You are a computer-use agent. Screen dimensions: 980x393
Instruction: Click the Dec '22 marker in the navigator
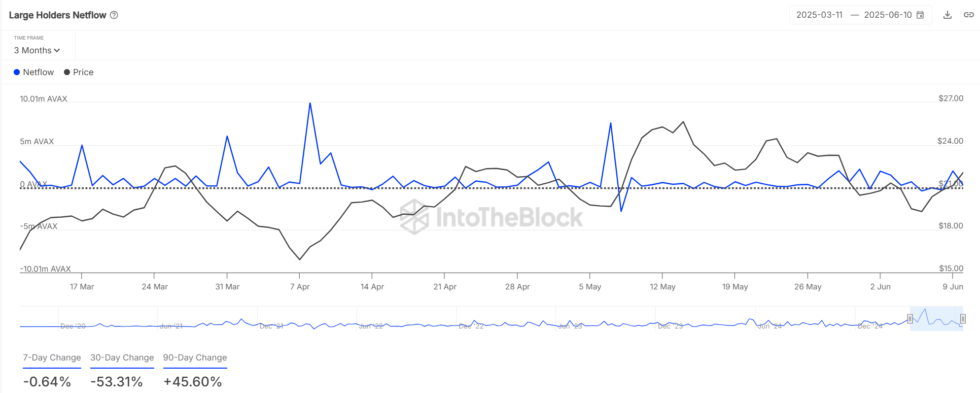pos(471,326)
